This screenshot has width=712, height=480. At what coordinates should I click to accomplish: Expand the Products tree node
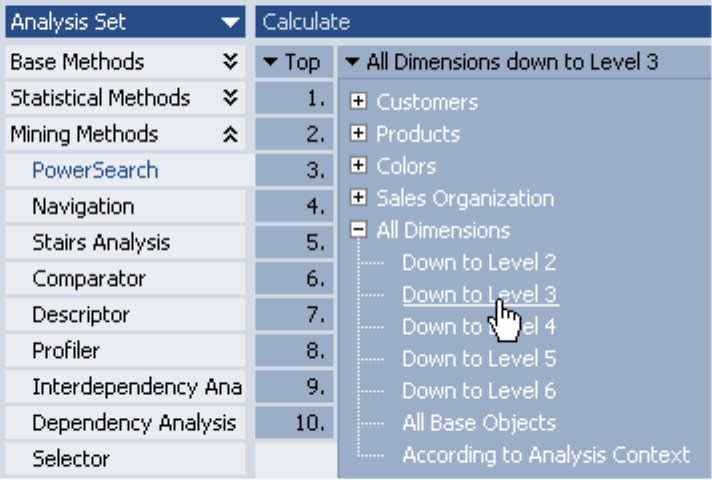(x=359, y=134)
